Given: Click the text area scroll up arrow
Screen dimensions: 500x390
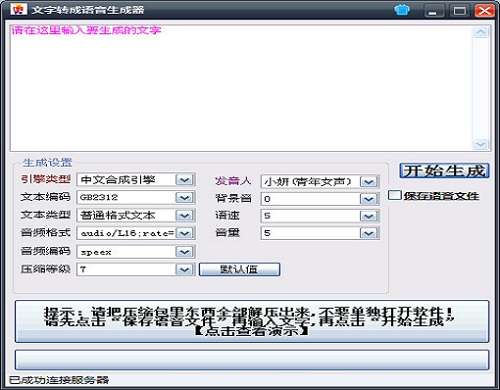Looking at the screenshot, I should click(x=480, y=32).
